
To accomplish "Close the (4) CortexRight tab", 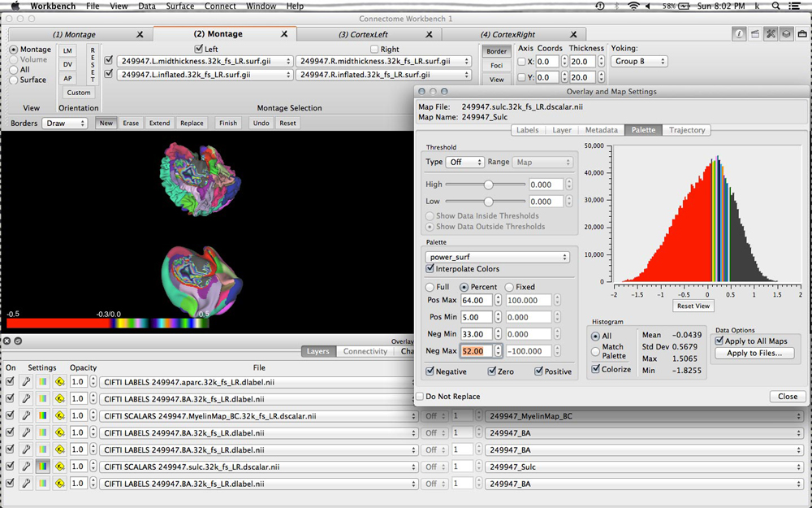I will [x=573, y=34].
